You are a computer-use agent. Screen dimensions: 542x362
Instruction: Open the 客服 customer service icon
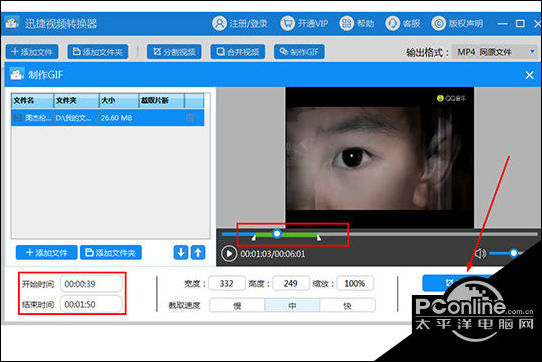(x=393, y=24)
